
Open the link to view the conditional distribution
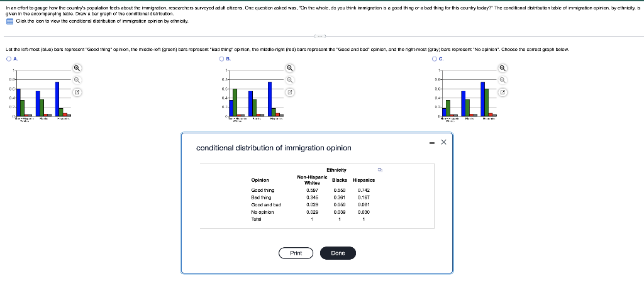tap(102, 21)
